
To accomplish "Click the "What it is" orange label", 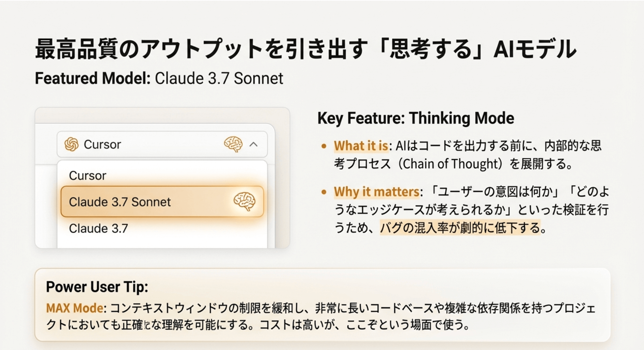I will 361,146.
